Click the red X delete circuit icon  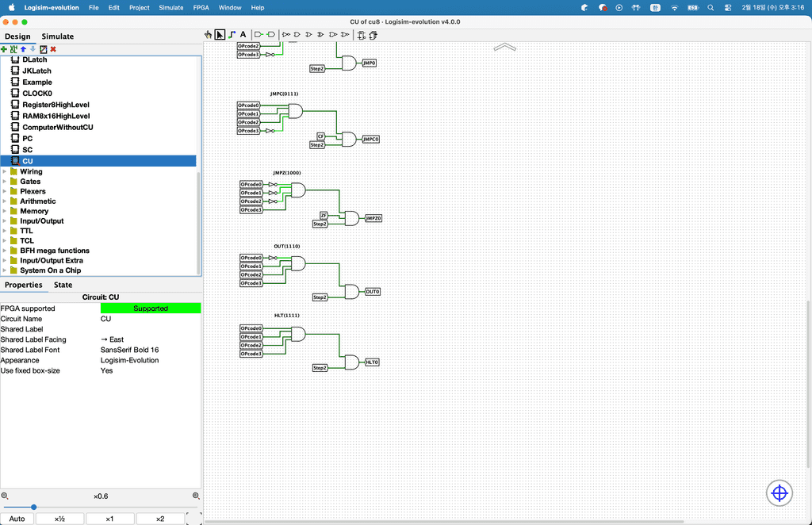tap(53, 49)
